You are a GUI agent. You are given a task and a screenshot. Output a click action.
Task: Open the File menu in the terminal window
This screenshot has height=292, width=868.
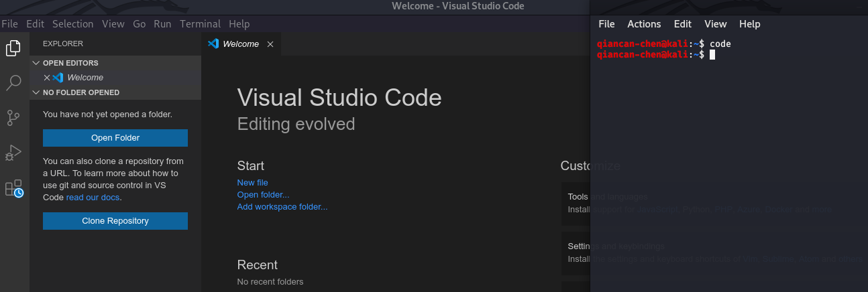tap(606, 24)
